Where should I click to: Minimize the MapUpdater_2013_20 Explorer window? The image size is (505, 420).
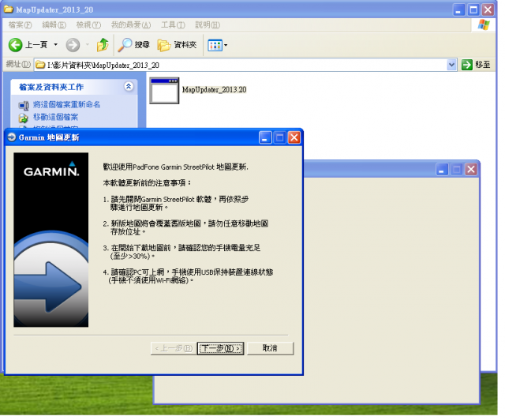point(458,10)
